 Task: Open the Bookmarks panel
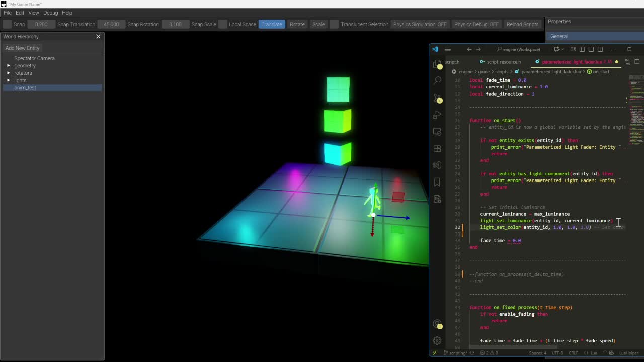437,182
